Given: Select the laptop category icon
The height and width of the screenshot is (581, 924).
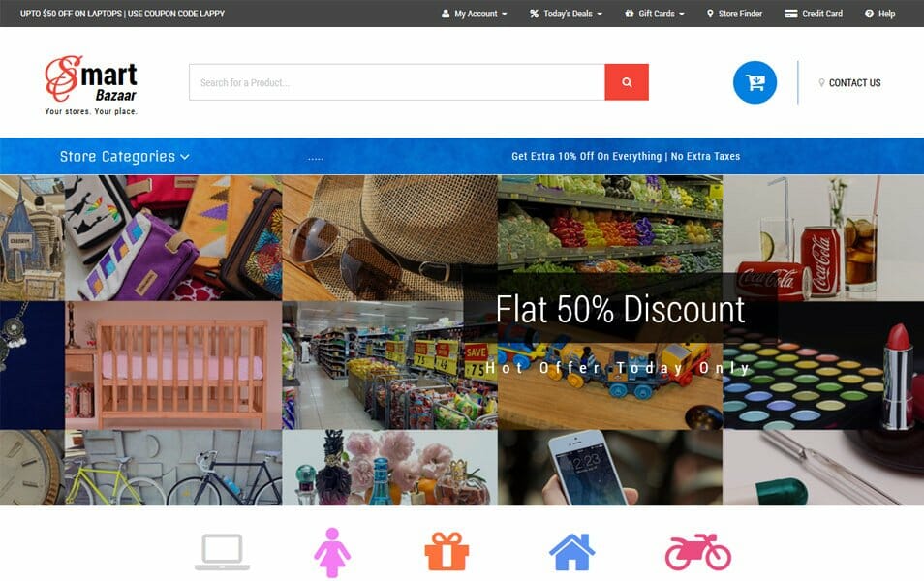Looking at the screenshot, I should 222,552.
